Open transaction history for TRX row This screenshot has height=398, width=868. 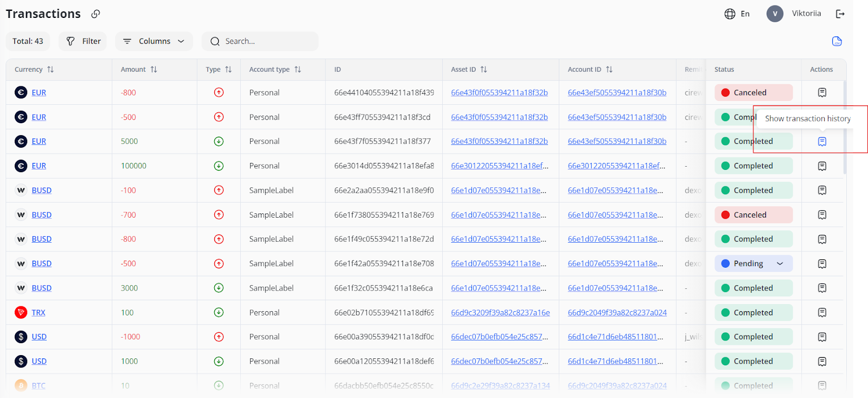click(822, 313)
